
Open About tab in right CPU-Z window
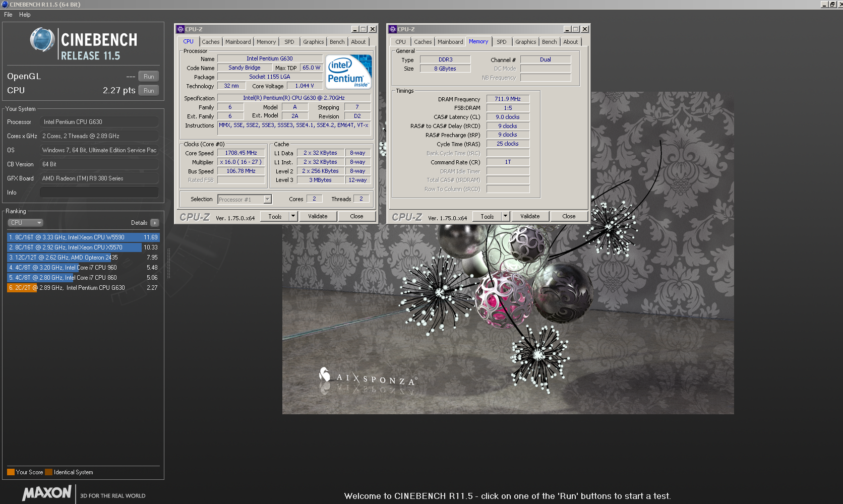[571, 42]
